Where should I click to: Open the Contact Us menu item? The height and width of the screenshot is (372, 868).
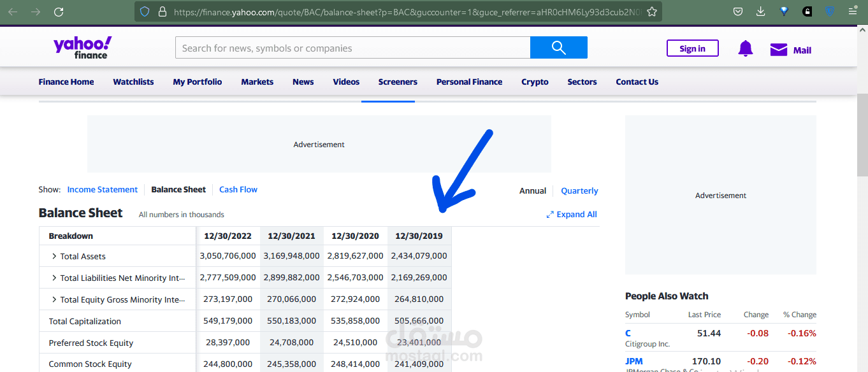637,82
